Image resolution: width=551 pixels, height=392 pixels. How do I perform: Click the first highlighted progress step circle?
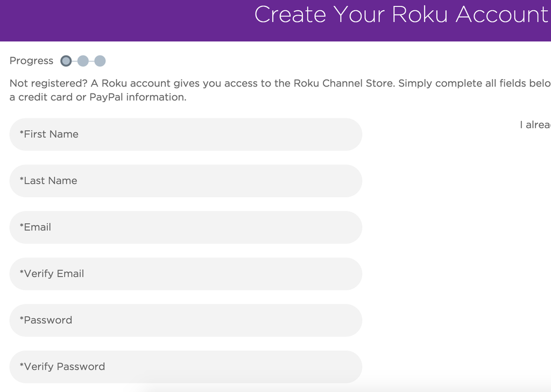(x=66, y=61)
